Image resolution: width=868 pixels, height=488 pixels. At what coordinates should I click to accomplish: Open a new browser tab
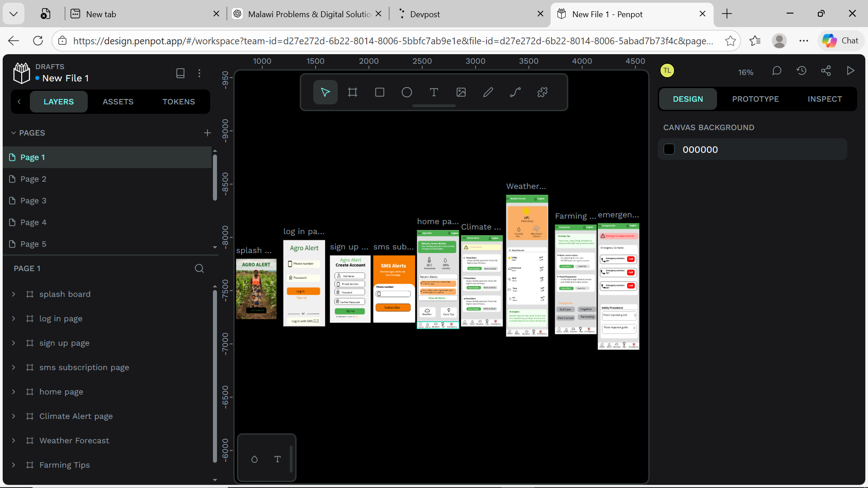(727, 14)
